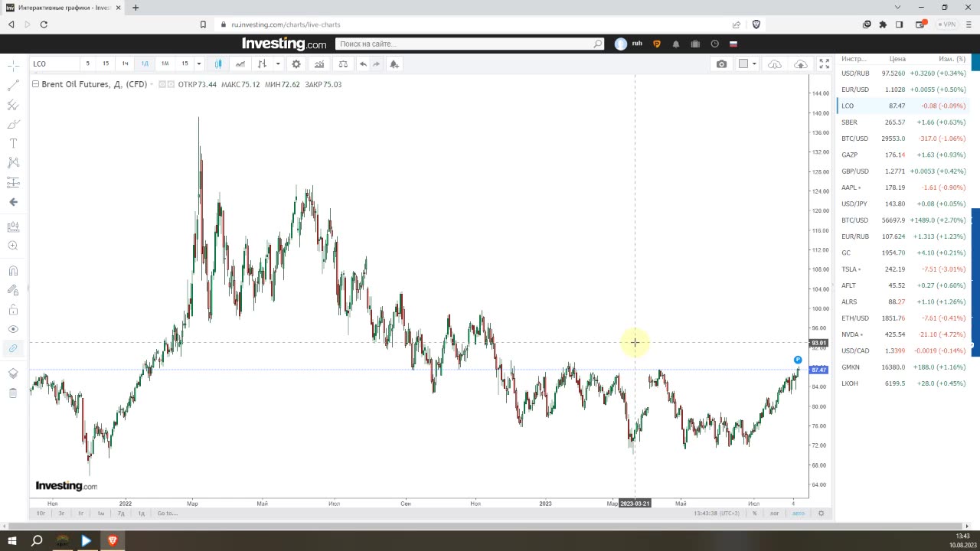Click the LCO symbol input field
Screen dimensions: 980x551
(x=54, y=64)
